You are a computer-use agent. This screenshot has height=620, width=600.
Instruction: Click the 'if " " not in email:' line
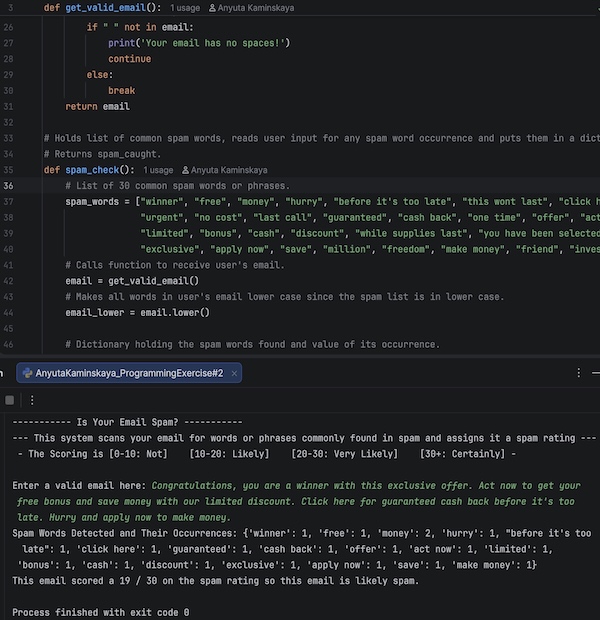[140, 27]
